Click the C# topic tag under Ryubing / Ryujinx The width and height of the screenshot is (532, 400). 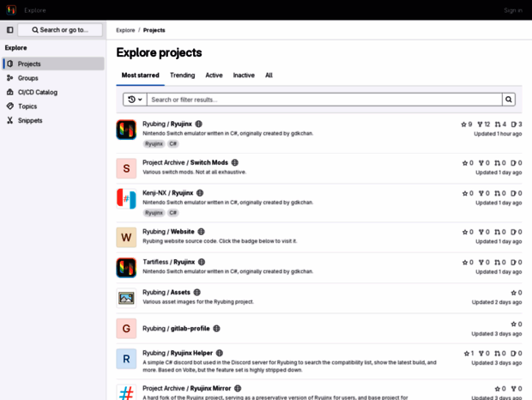click(x=173, y=144)
